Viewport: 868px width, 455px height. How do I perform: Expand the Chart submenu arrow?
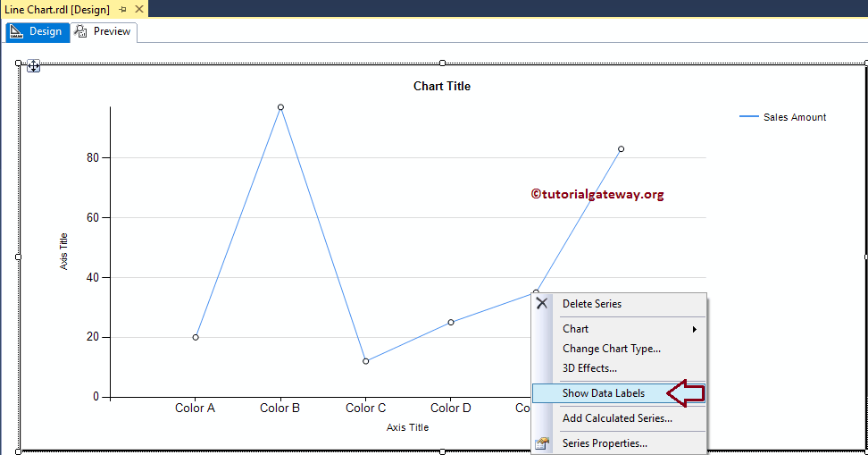(694, 329)
